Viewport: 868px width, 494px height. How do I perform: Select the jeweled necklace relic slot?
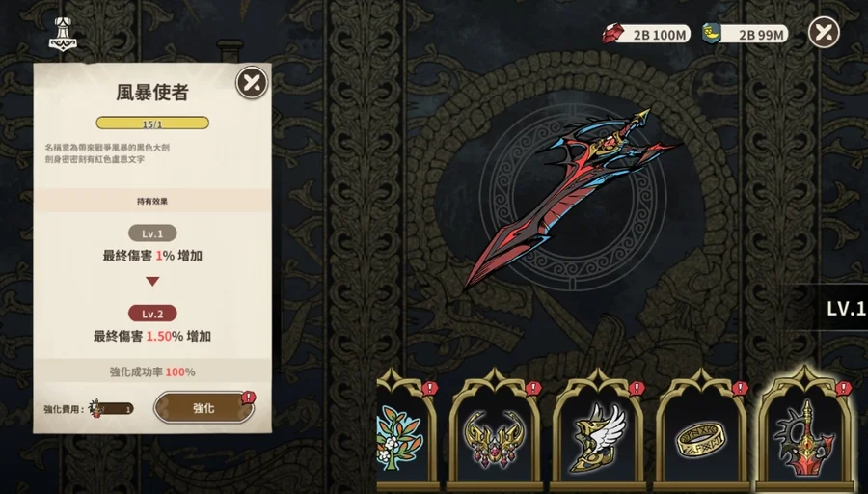click(495, 432)
